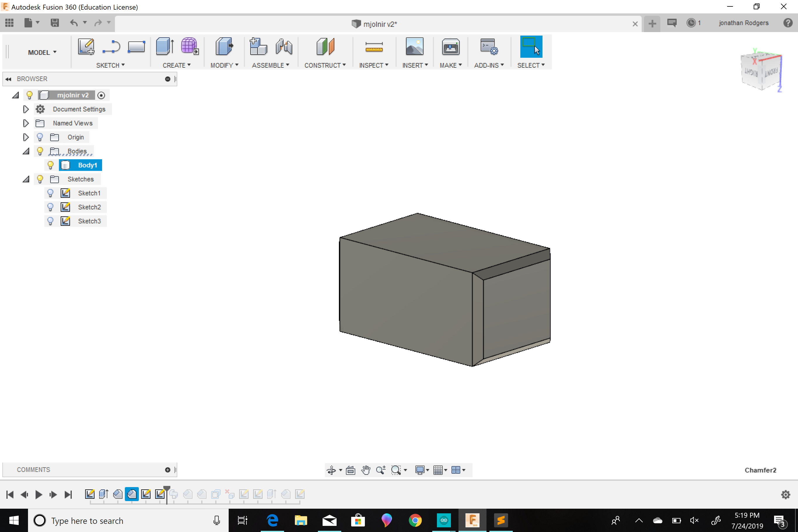Open the Create Form tool
Viewport: 798px width, 532px height.
pyautogui.click(x=190, y=46)
